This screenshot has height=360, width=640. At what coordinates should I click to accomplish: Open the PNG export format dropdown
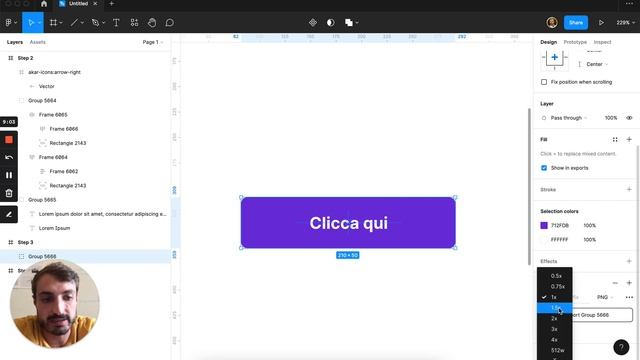(x=605, y=297)
